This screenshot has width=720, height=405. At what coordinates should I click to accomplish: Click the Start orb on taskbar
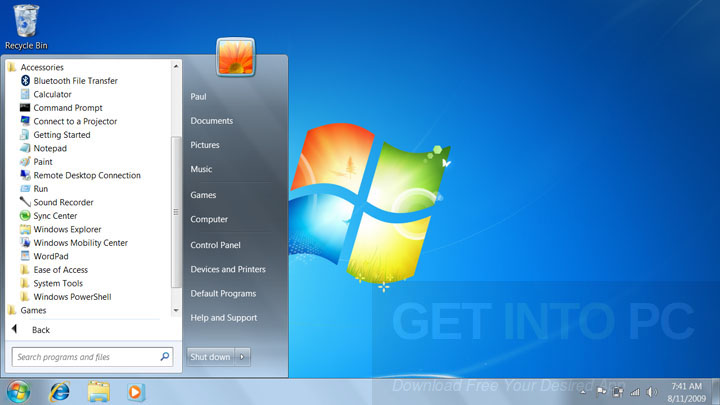[x=18, y=392]
